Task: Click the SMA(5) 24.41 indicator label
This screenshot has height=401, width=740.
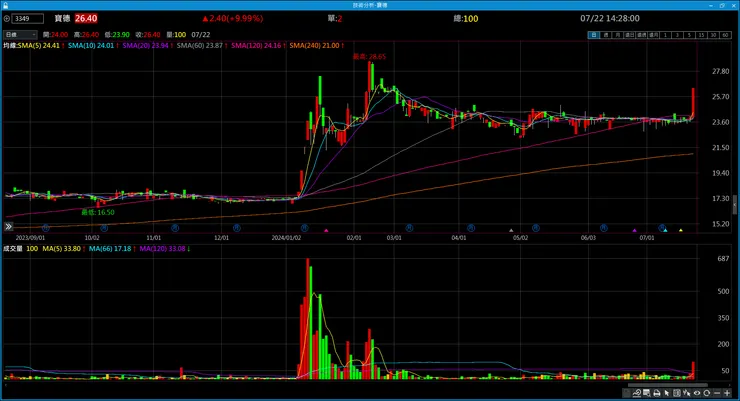Action: (41, 45)
